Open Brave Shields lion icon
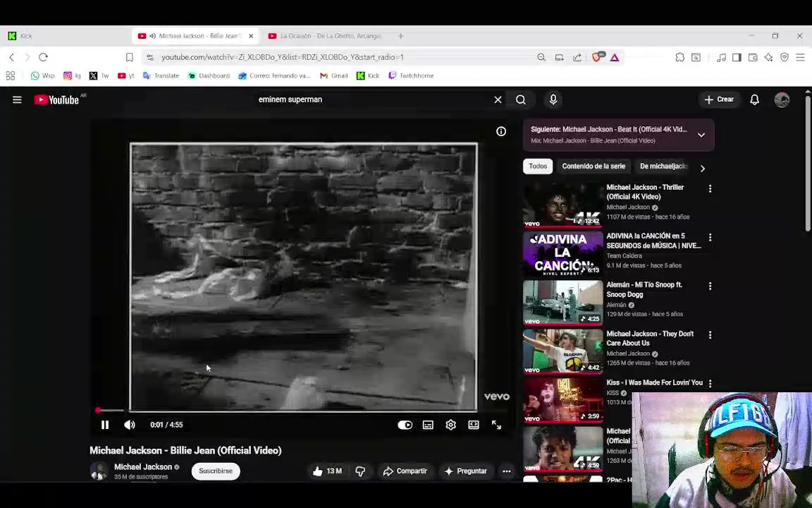This screenshot has height=508, width=812. [x=597, y=56]
